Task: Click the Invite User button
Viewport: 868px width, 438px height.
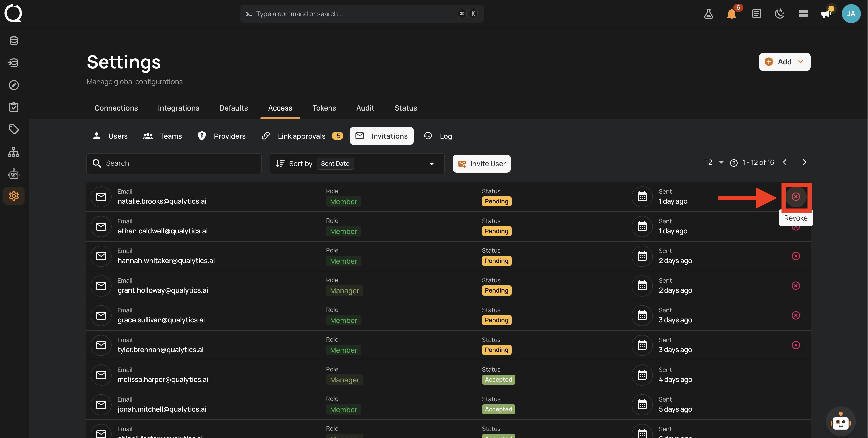Action: tap(482, 164)
